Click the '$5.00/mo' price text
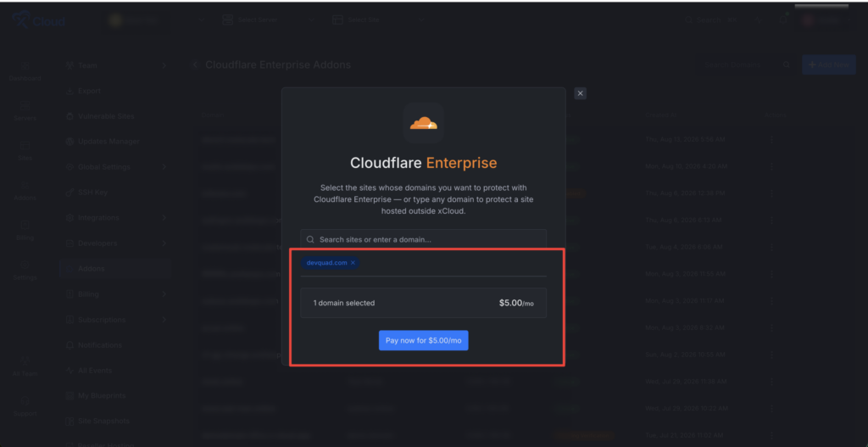The image size is (868, 447). 516,303
